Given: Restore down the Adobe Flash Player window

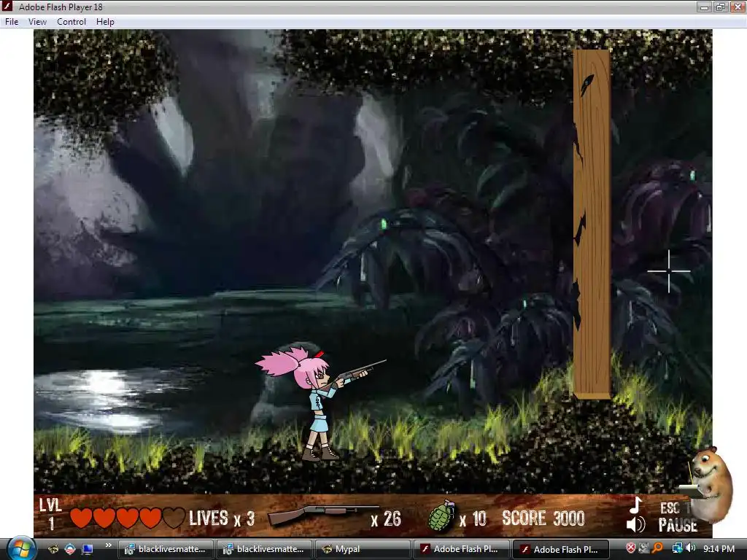Looking at the screenshot, I should [720, 7].
